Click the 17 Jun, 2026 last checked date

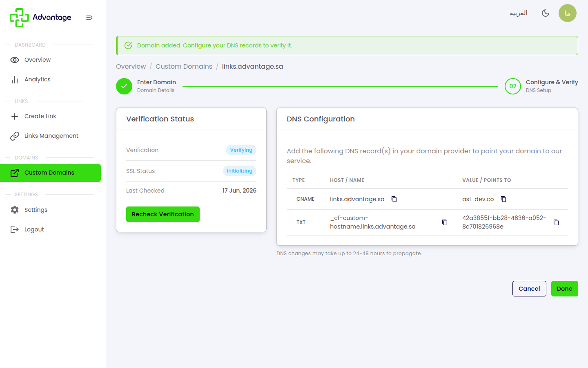pyautogui.click(x=239, y=191)
